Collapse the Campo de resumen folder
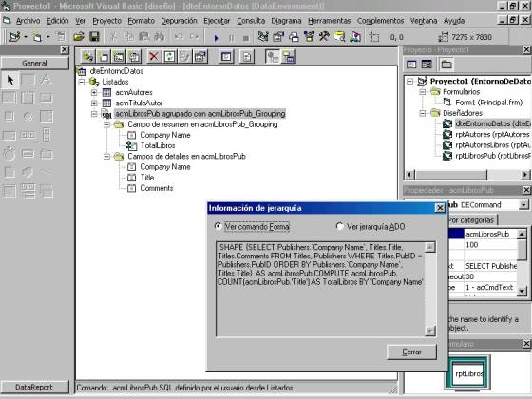 pyautogui.click(x=106, y=124)
